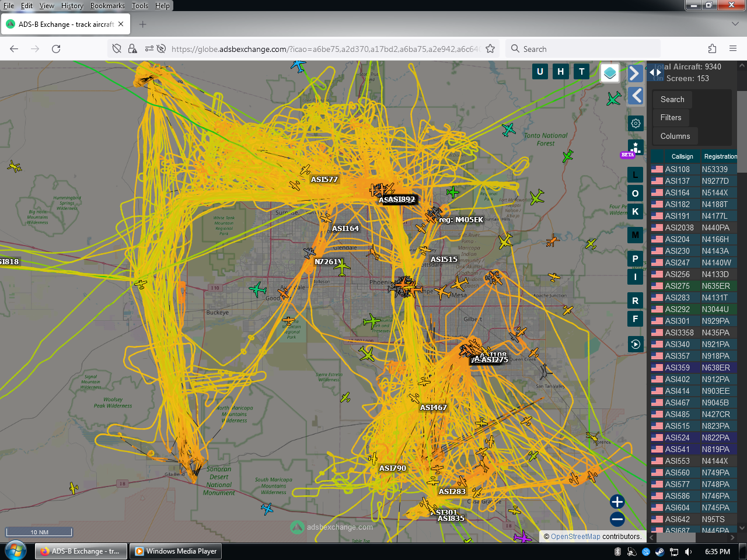Open the sidebar Search button

(x=672, y=100)
